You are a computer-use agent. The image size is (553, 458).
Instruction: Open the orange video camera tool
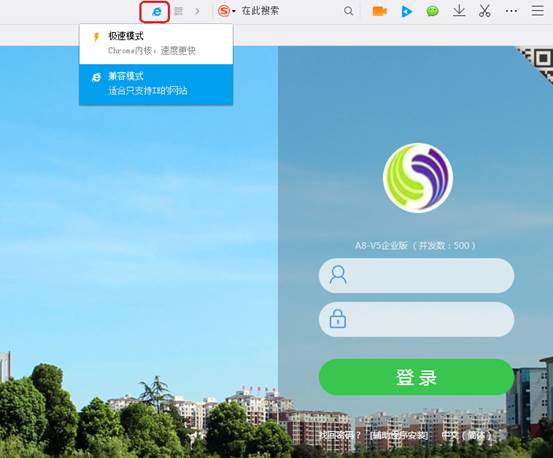click(379, 11)
